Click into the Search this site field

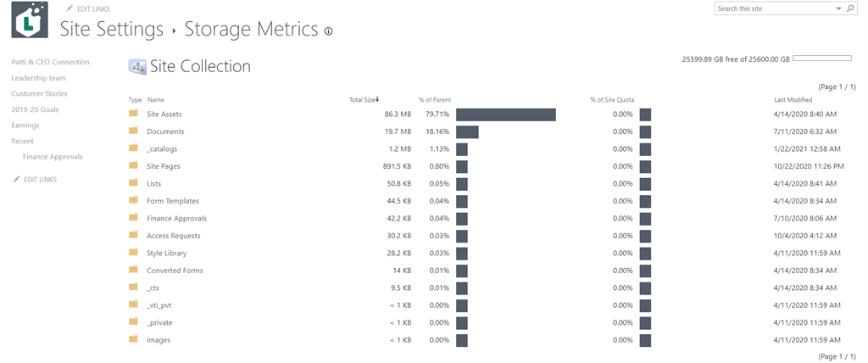pos(774,8)
